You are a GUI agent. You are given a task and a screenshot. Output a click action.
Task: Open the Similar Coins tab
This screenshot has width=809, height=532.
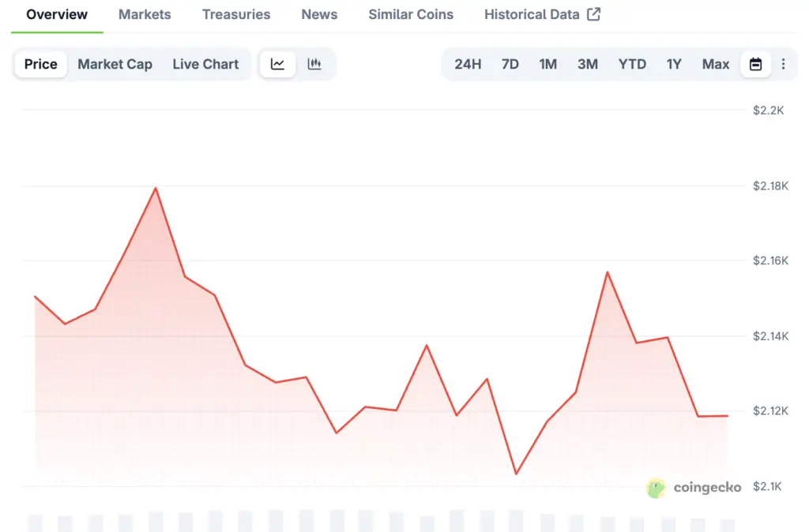point(411,14)
